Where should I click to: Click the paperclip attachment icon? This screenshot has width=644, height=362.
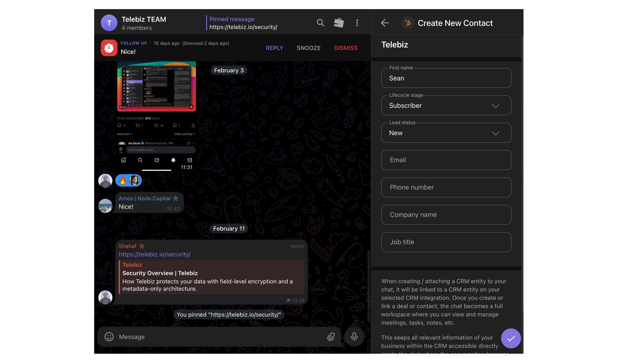[331, 337]
